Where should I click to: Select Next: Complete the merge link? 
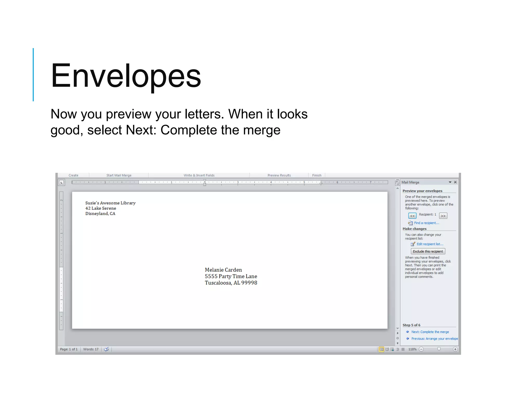(430, 332)
